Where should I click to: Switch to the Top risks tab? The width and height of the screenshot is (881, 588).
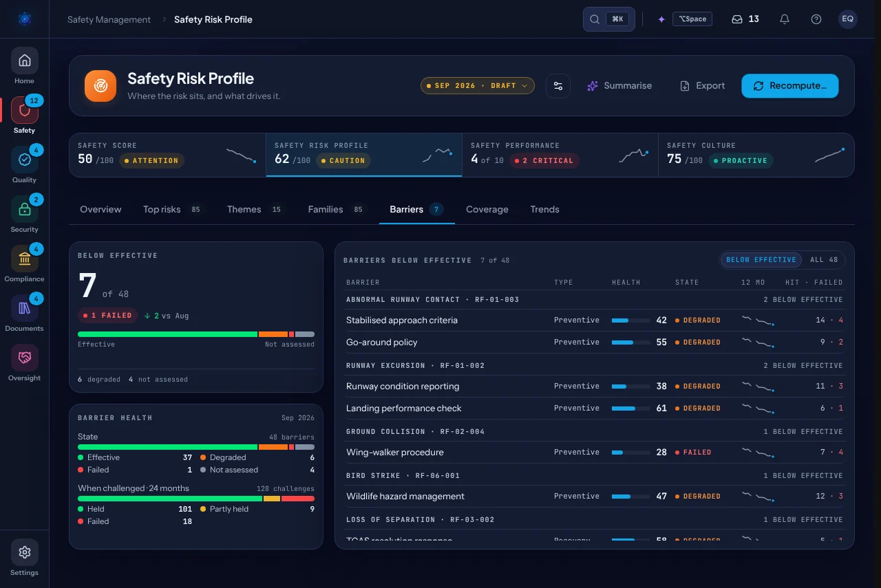(174, 209)
